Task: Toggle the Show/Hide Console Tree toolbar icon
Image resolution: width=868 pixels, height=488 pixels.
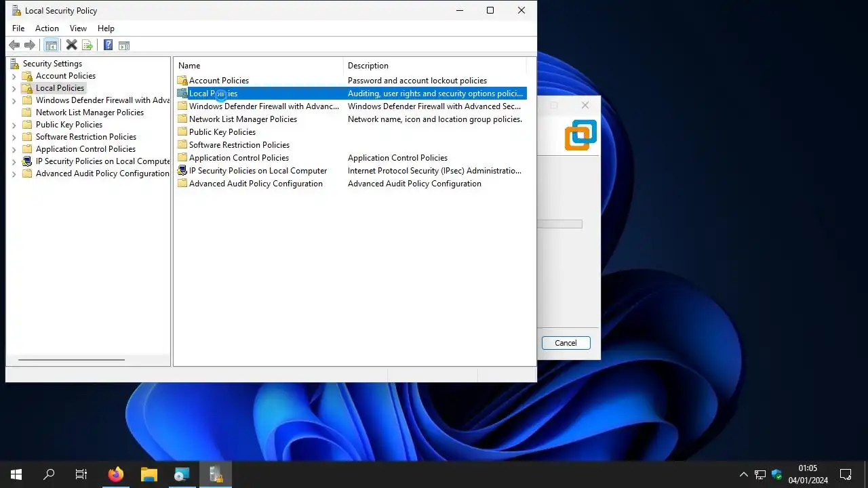Action: click(51, 45)
